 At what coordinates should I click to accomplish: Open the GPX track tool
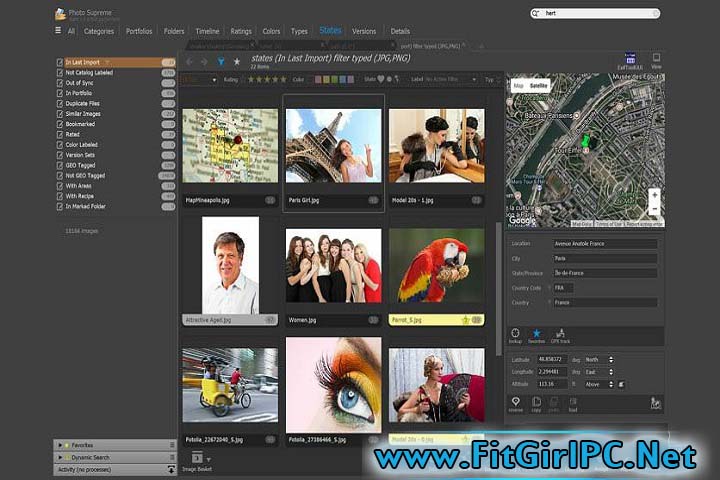pos(560,333)
